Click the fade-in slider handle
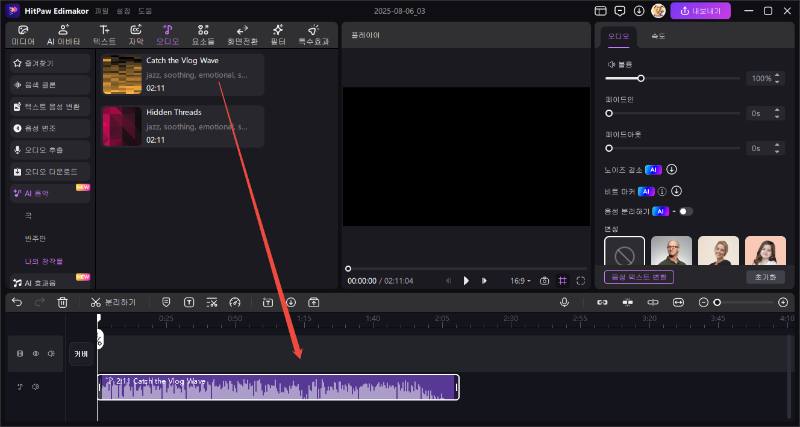This screenshot has width=800, height=427. tap(609, 113)
